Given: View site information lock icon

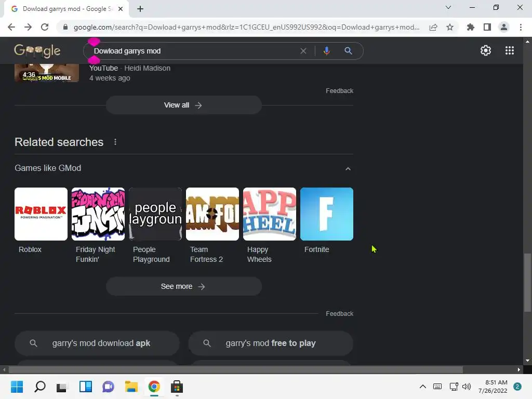Looking at the screenshot, I should (x=65, y=27).
